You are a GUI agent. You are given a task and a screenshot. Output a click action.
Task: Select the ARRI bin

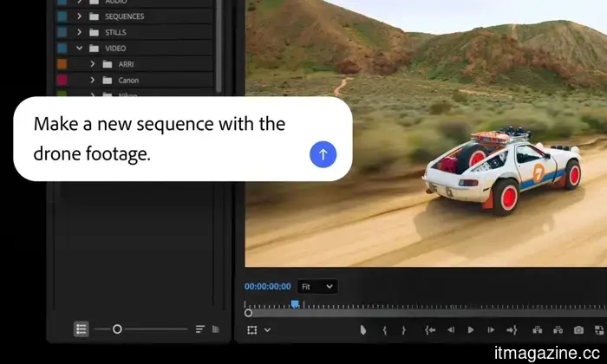click(134, 64)
